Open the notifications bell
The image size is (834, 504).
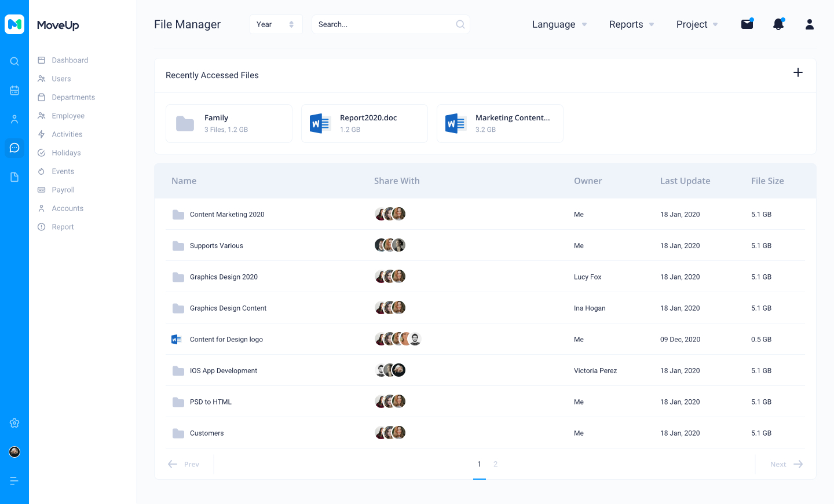(778, 24)
